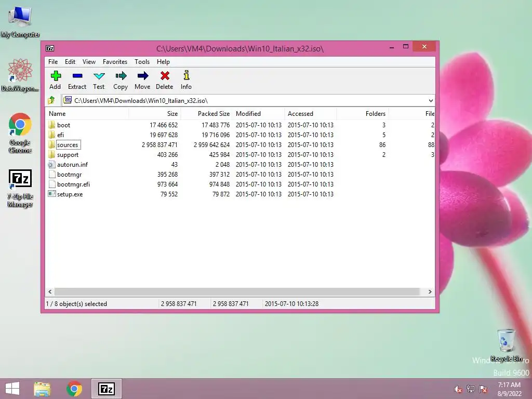Click the scroll right arrow
Screen dimensions: 532x399
430,292
